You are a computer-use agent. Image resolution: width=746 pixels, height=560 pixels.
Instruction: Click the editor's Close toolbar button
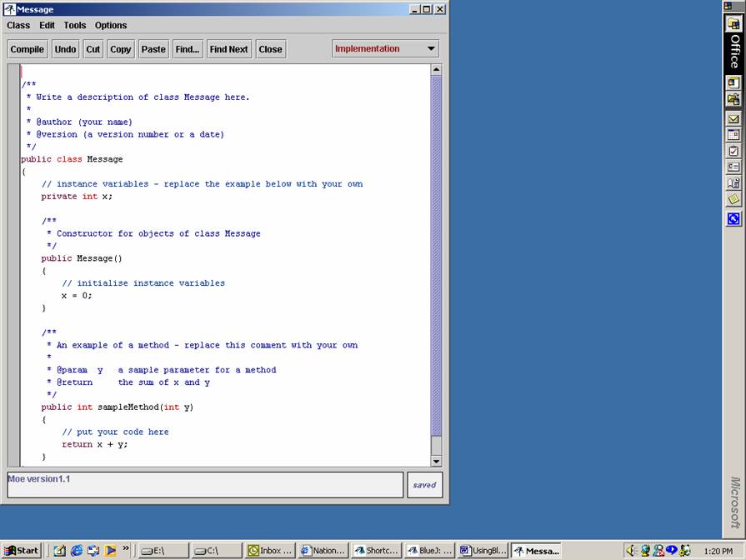point(271,49)
